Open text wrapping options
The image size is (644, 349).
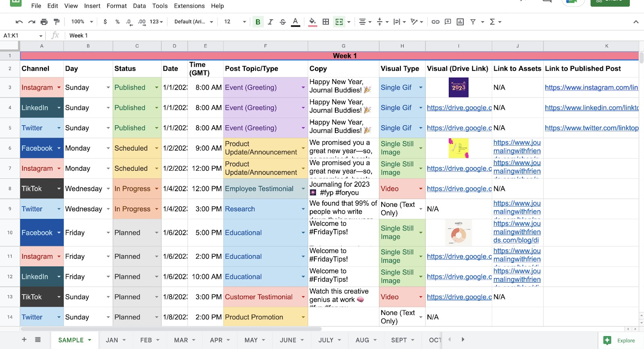399,22
